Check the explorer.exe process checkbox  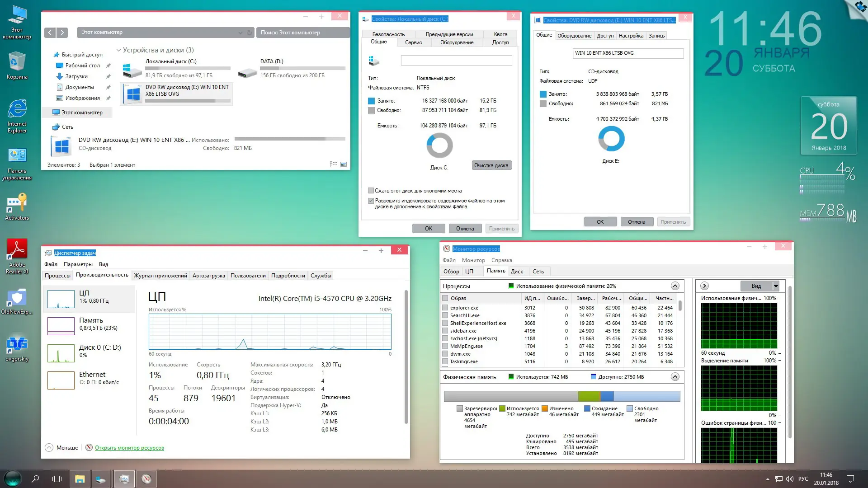(x=445, y=308)
